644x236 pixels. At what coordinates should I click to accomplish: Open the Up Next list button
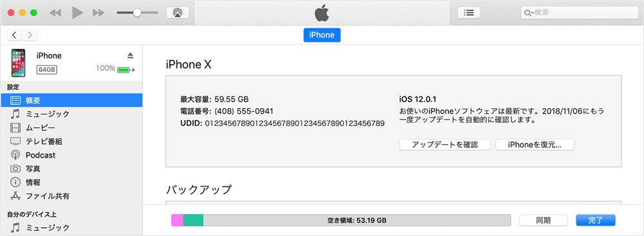[x=469, y=13]
